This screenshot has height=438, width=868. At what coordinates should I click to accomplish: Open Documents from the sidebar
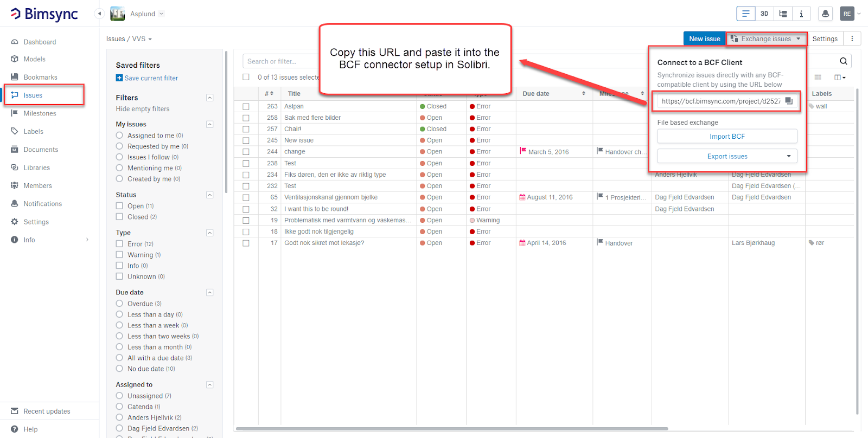pyautogui.click(x=41, y=150)
